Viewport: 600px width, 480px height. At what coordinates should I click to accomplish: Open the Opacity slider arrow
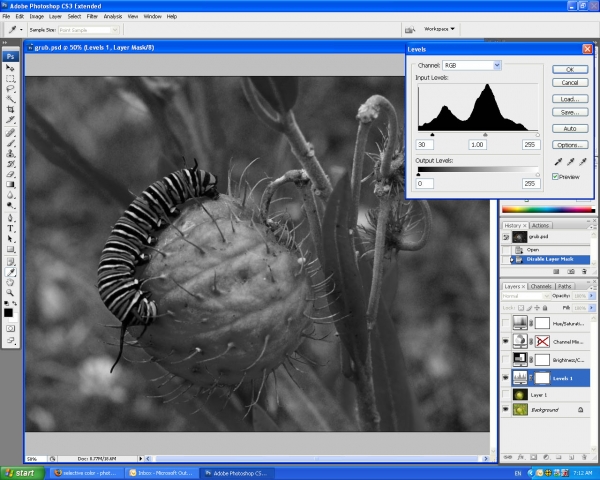592,296
